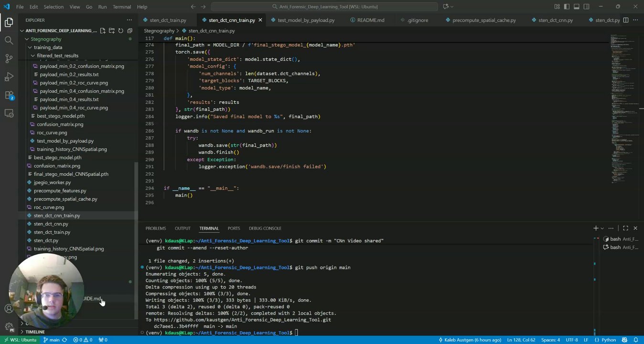
Task: Open Run and Debug view
Action: 9,76
